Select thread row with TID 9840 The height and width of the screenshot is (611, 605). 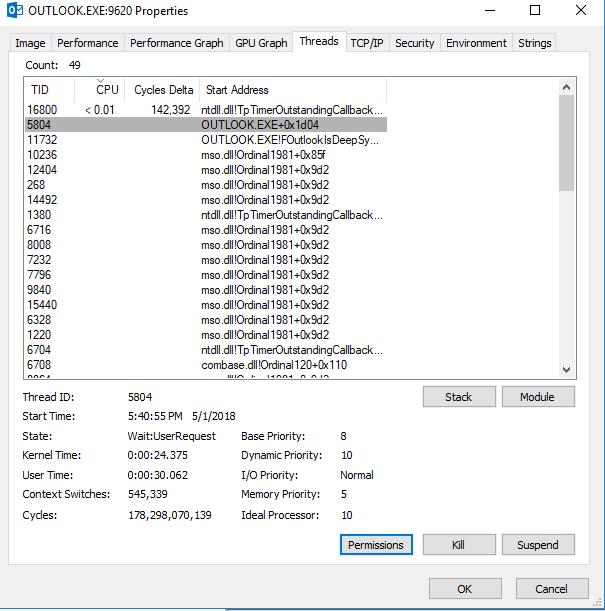coord(206,290)
